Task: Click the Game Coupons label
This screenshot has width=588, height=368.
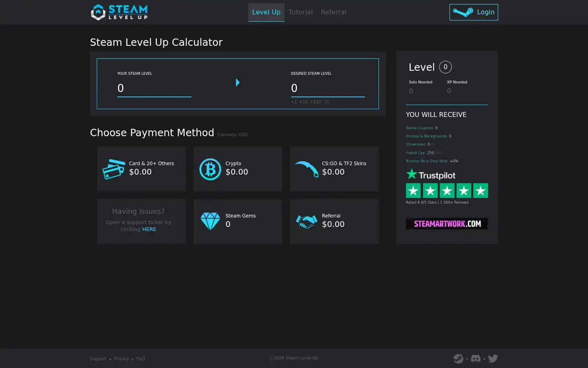Action: click(420, 128)
